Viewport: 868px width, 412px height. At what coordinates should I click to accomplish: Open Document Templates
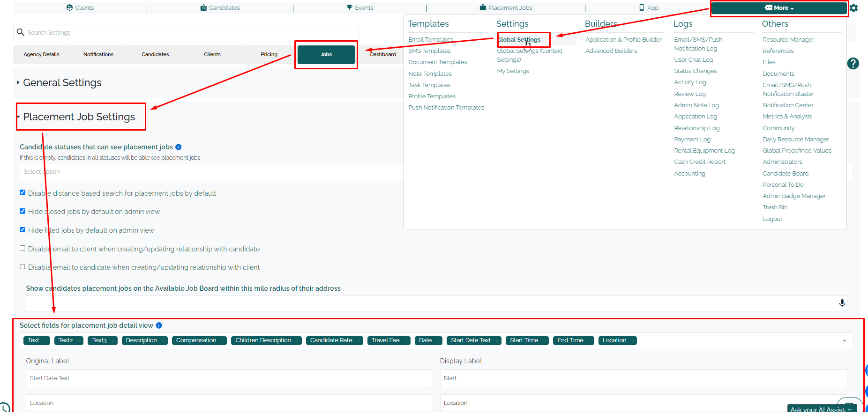[438, 62]
